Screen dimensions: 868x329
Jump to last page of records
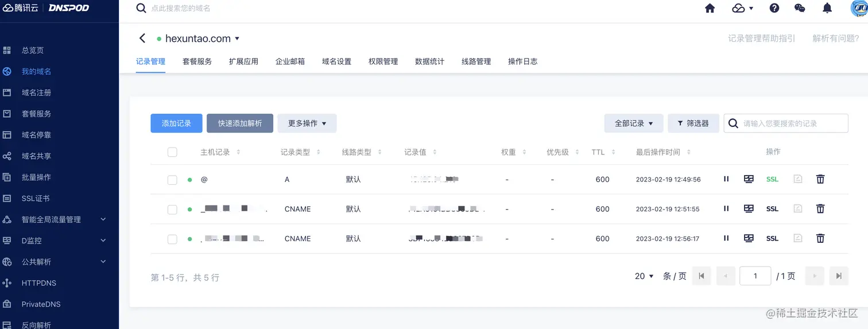(x=839, y=276)
